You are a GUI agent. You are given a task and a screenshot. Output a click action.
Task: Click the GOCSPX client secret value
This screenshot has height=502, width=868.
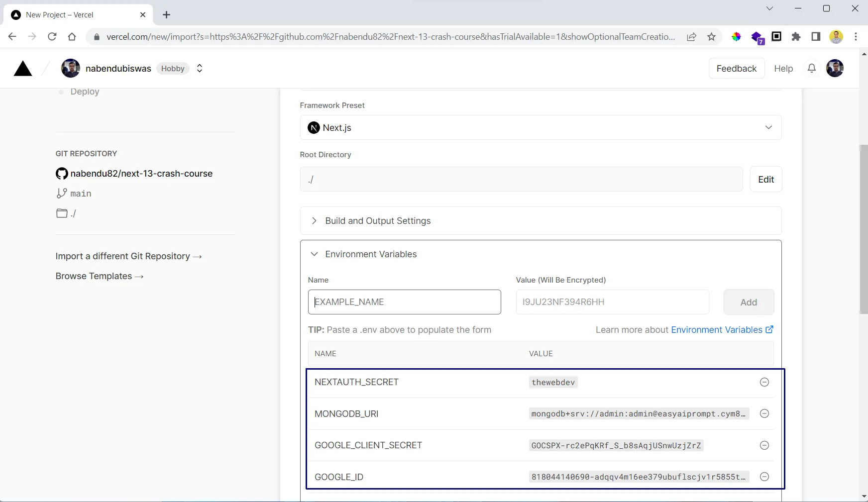pyautogui.click(x=616, y=445)
